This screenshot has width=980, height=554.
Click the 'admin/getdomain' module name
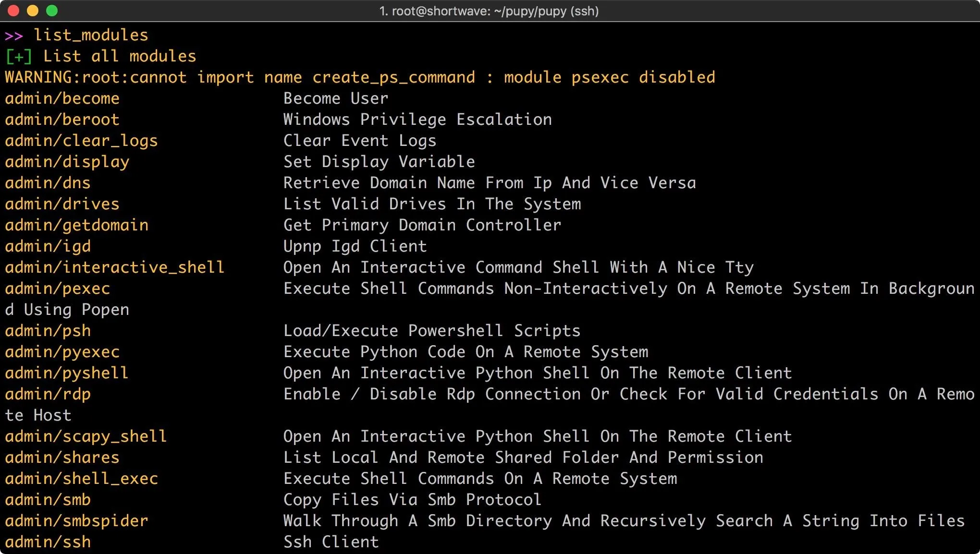pos(76,225)
